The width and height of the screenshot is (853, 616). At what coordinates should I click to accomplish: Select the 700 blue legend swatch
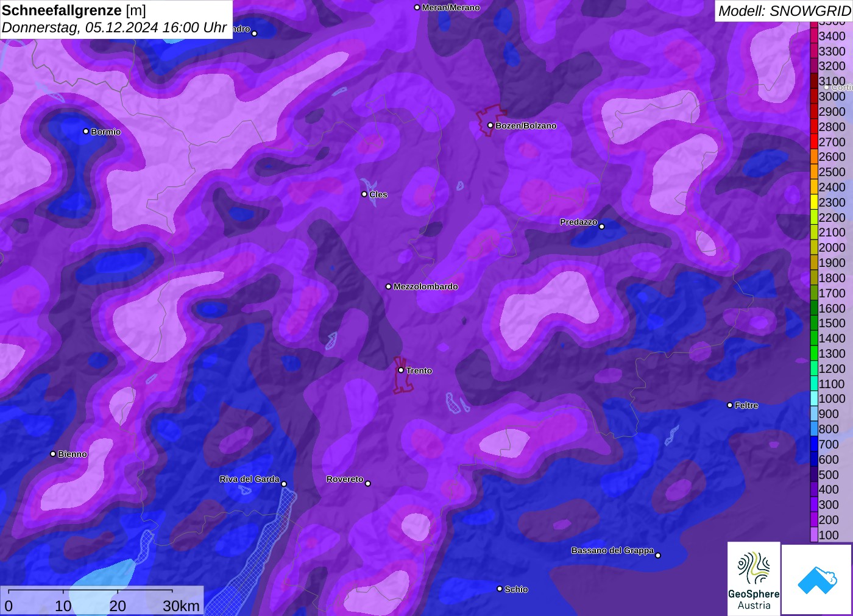[x=814, y=444]
